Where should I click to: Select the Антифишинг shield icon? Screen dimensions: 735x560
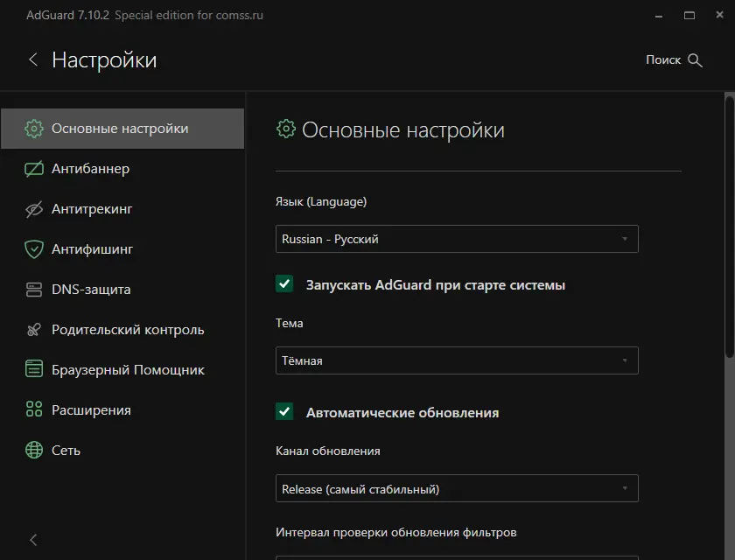pyautogui.click(x=33, y=248)
